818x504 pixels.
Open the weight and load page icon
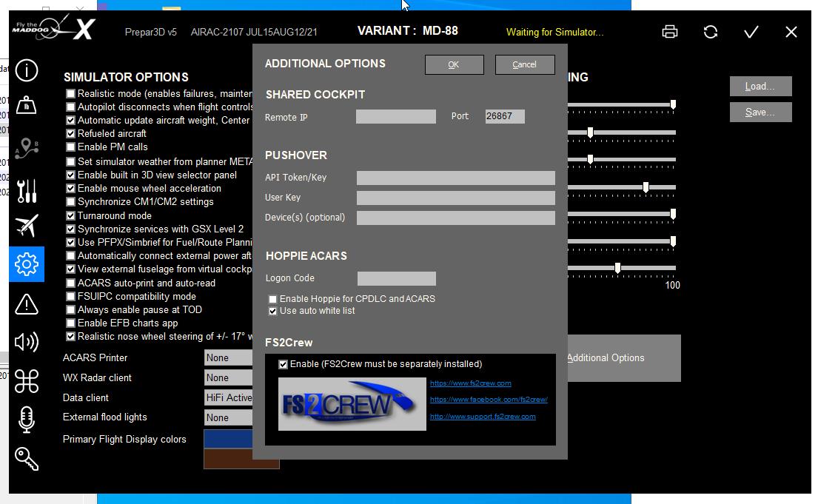(x=27, y=105)
